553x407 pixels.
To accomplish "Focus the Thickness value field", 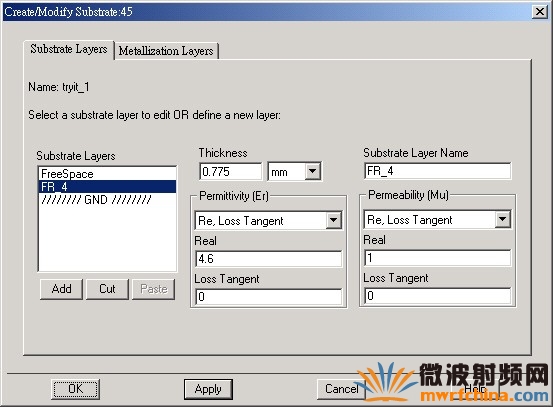I will click(x=231, y=172).
